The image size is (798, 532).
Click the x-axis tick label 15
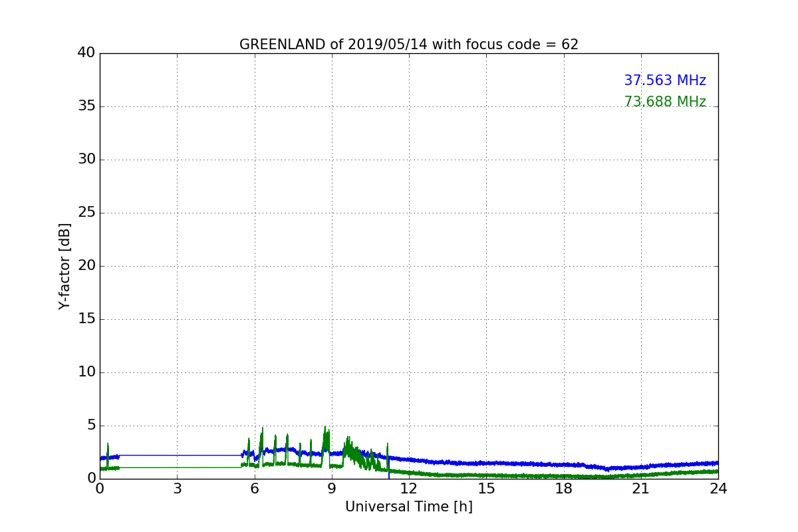tap(486, 489)
